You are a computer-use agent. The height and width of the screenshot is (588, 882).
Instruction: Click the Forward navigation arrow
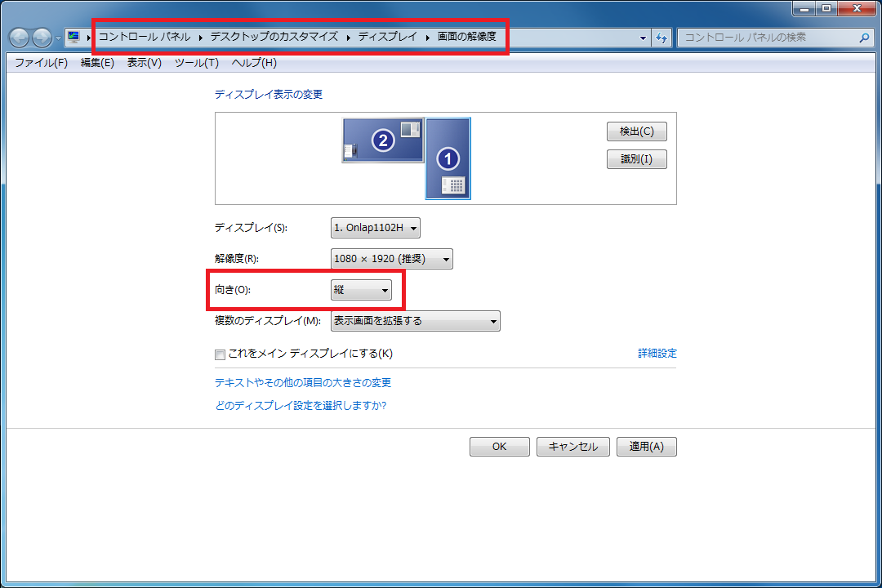tap(42, 38)
